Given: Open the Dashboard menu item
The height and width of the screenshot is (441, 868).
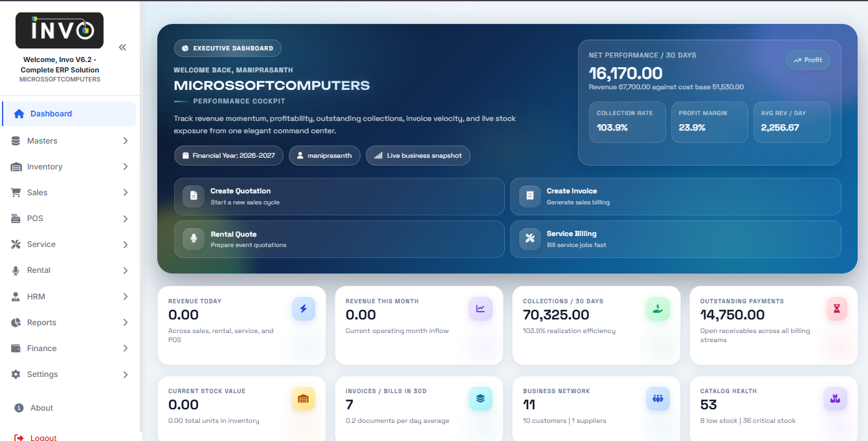Looking at the screenshot, I should coord(69,114).
